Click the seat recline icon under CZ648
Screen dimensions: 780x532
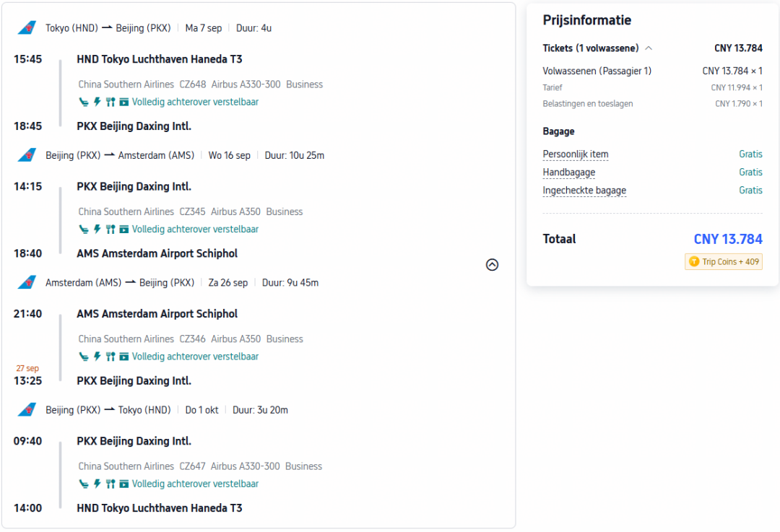click(x=84, y=102)
